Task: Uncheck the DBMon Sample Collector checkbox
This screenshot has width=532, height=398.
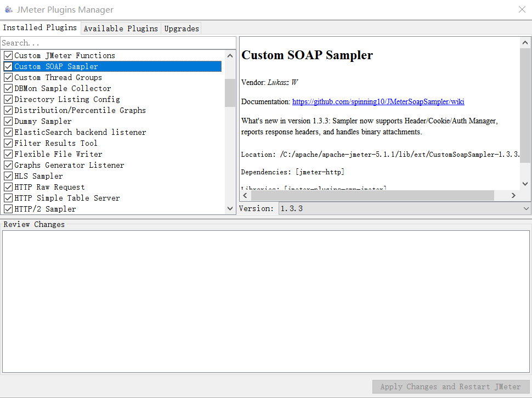Action: 8,88
